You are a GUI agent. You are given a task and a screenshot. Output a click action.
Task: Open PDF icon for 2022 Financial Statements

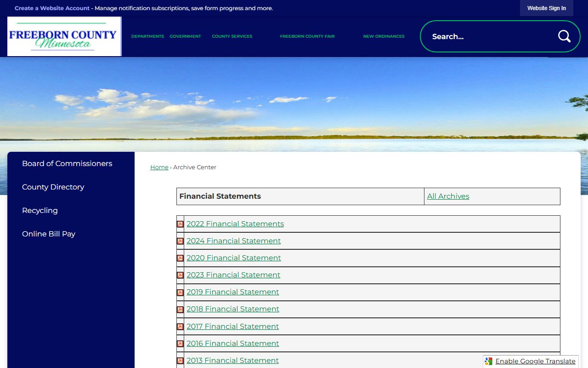click(180, 224)
